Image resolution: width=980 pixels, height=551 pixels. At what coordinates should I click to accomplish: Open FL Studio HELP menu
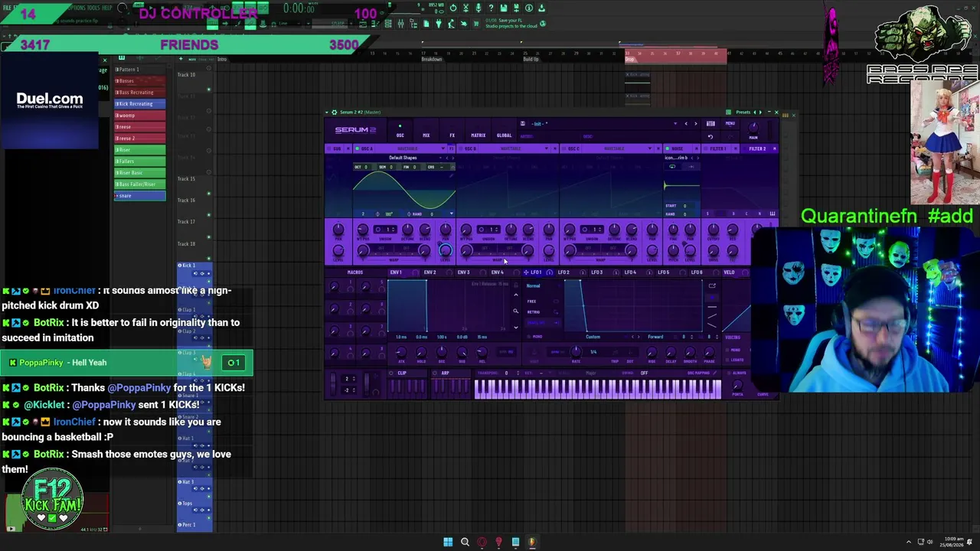pos(106,8)
